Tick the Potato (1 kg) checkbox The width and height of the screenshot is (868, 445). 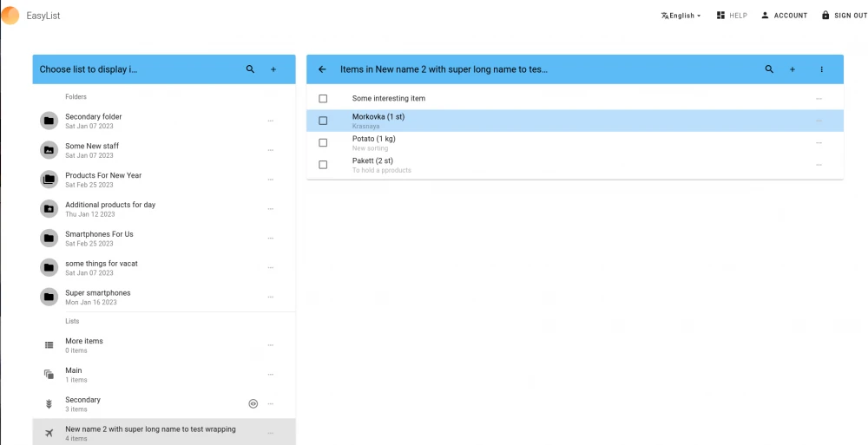[323, 143]
